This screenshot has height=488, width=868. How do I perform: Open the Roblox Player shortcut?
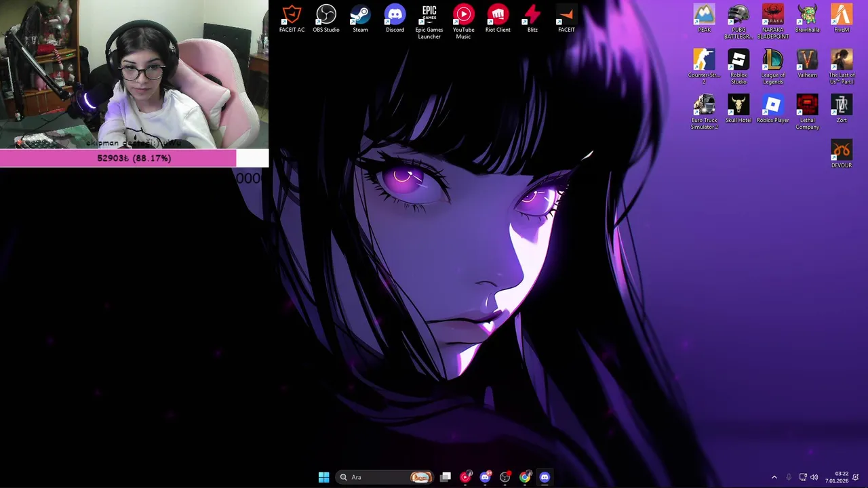(x=772, y=109)
